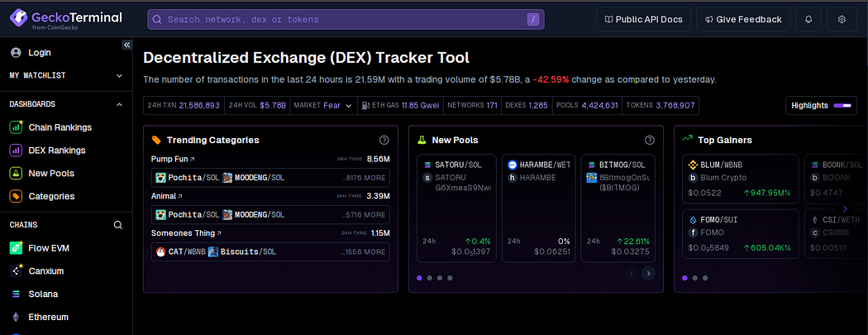
Task: Click the Ethereum chain icon
Action: [x=16, y=318]
